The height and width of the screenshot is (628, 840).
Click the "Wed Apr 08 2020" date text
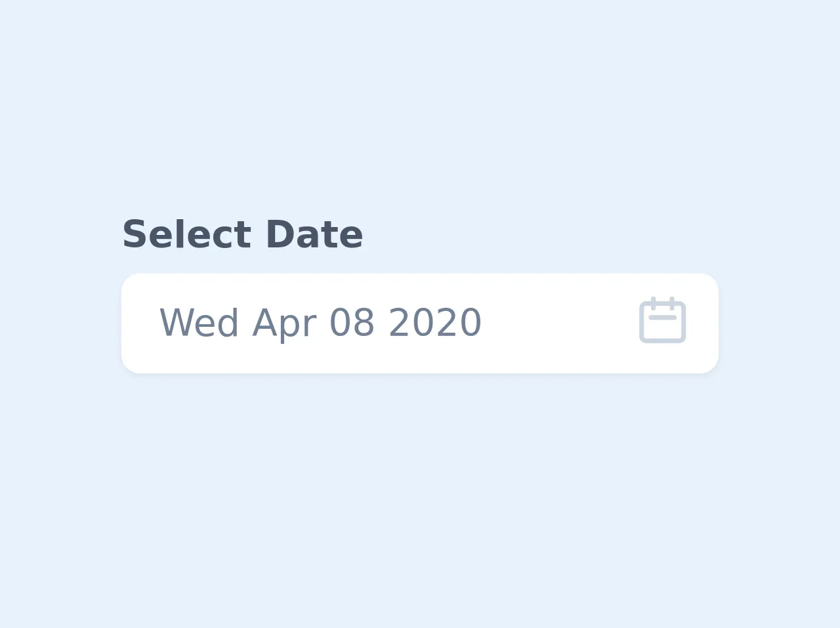(x=320, y=323)
